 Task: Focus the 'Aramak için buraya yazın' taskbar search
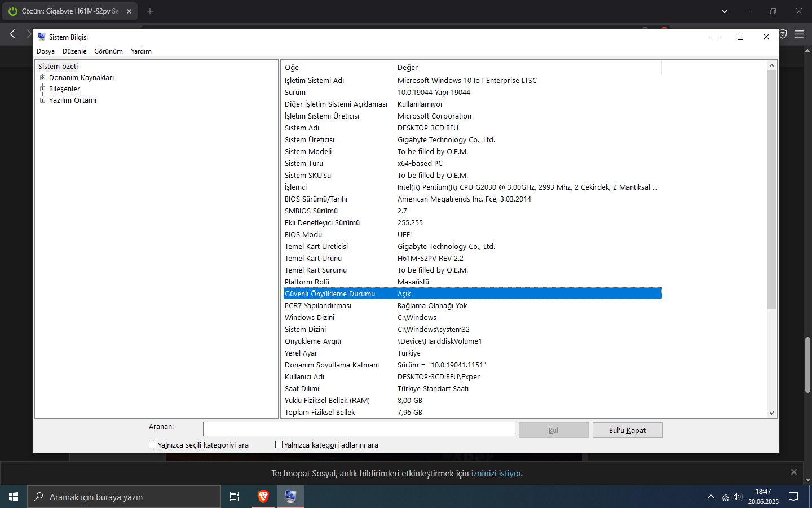(x=124, y=497)
